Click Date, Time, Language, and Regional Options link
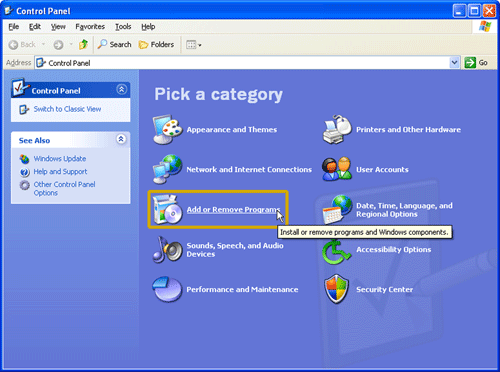The height and width of the screenshot is (372, 500). 404,210
